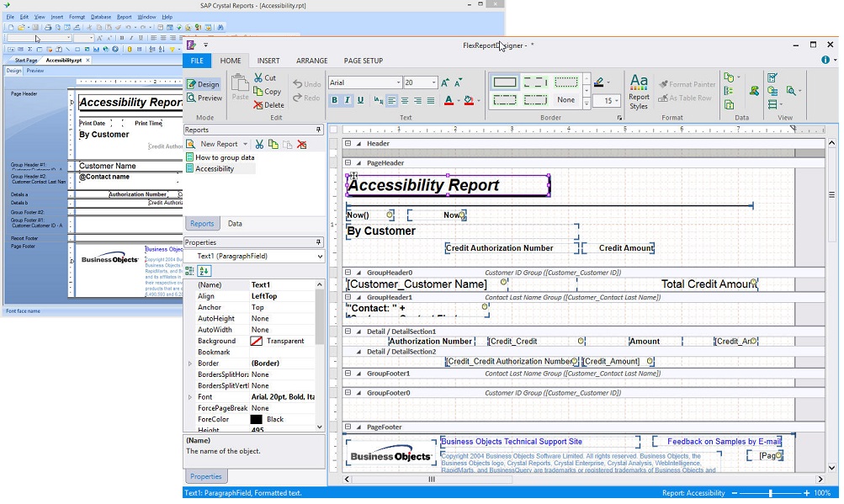Click the shrink font size icon

point(458,82)
